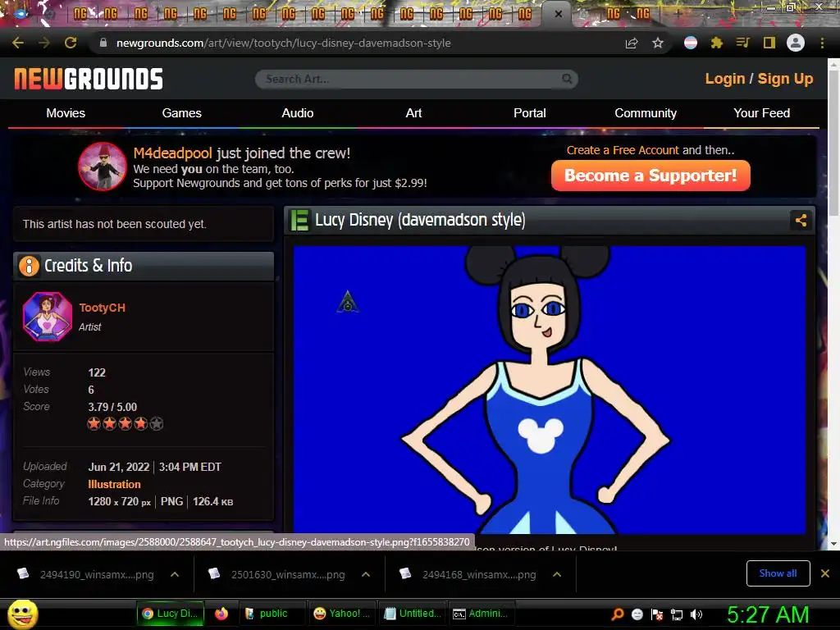Close the active browser tab
The width and height of the screenshot is (840, 630).
click(x=558, y=14)
